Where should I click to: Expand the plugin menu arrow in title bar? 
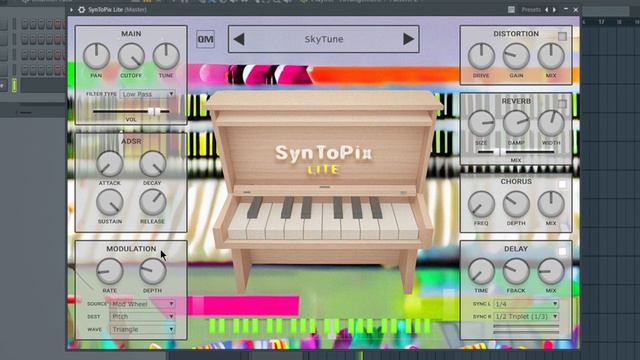71,9
